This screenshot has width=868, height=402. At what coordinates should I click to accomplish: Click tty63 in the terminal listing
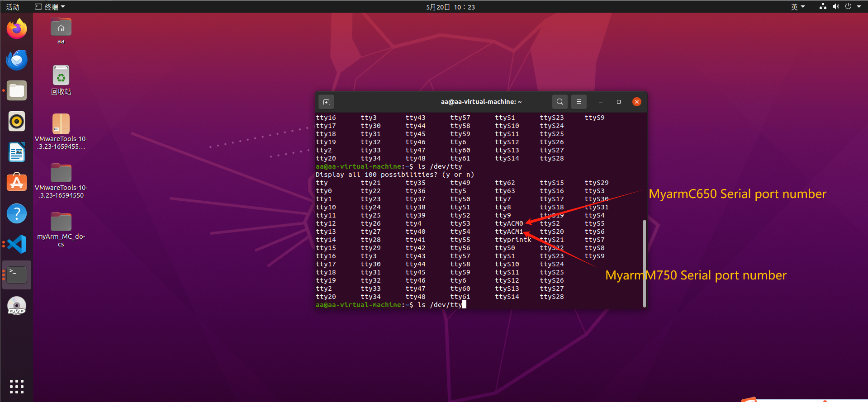point(505,191)
